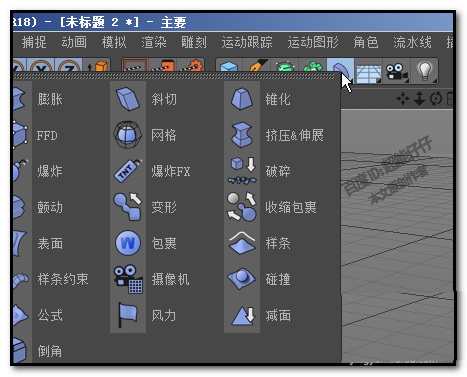The height and width of the screenshot is (377, 467).
Task: Select the 爆炸FX TNT icon
Action: (128, 171)
